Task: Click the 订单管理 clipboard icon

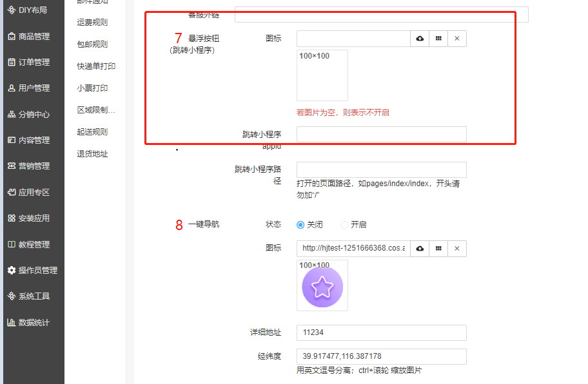Action: pyautogui.click(x=12, y=62)
